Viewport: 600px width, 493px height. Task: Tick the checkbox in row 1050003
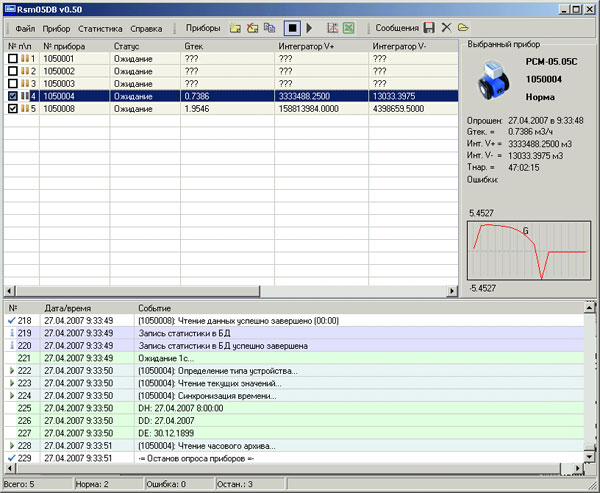tap(12, 84)
